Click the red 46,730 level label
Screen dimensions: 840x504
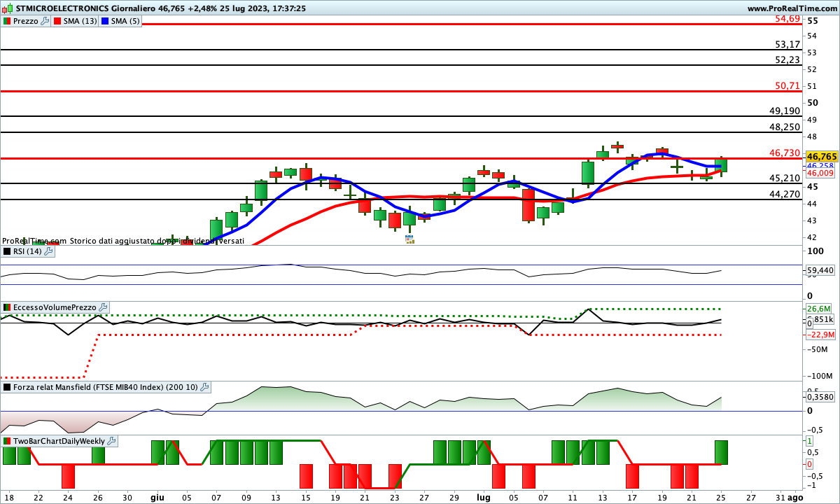click(x=785, y=153)
